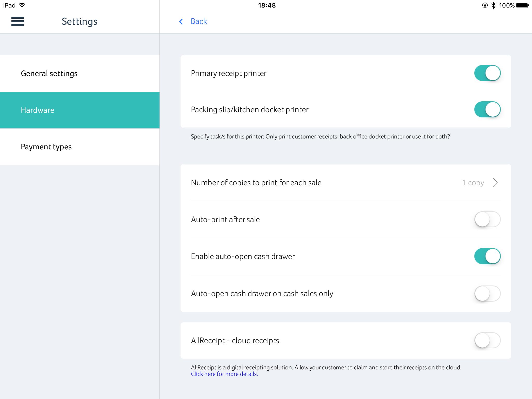Open Click here for more details link
532x399 pixels.
coord(224,374)
